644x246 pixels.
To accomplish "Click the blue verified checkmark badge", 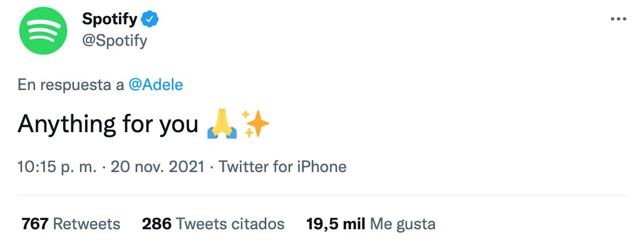I will tap(150, 20).
